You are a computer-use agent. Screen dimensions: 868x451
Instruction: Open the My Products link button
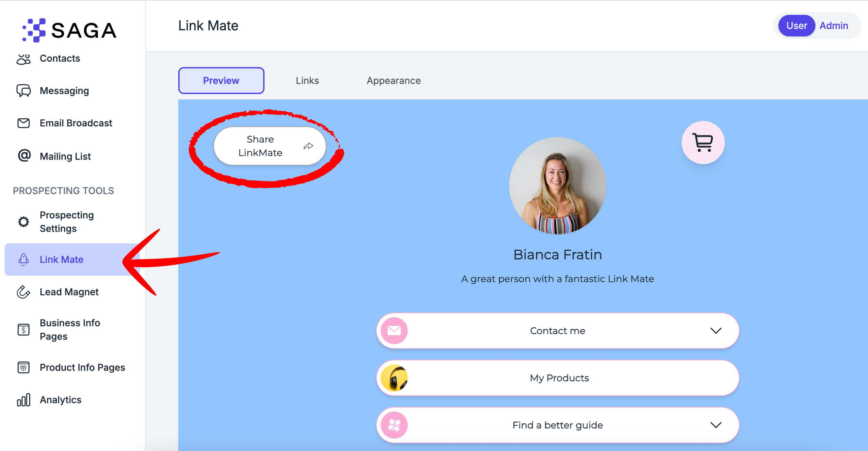558,378
